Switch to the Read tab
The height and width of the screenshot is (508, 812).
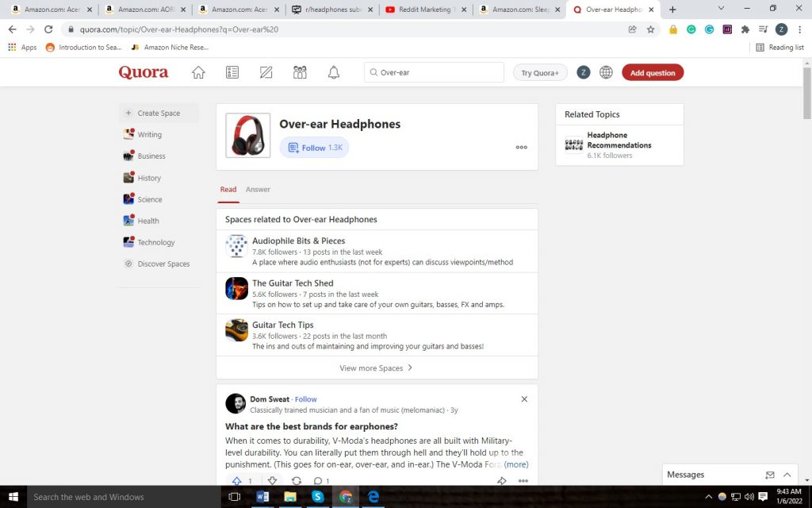click(x=228, y=190)
